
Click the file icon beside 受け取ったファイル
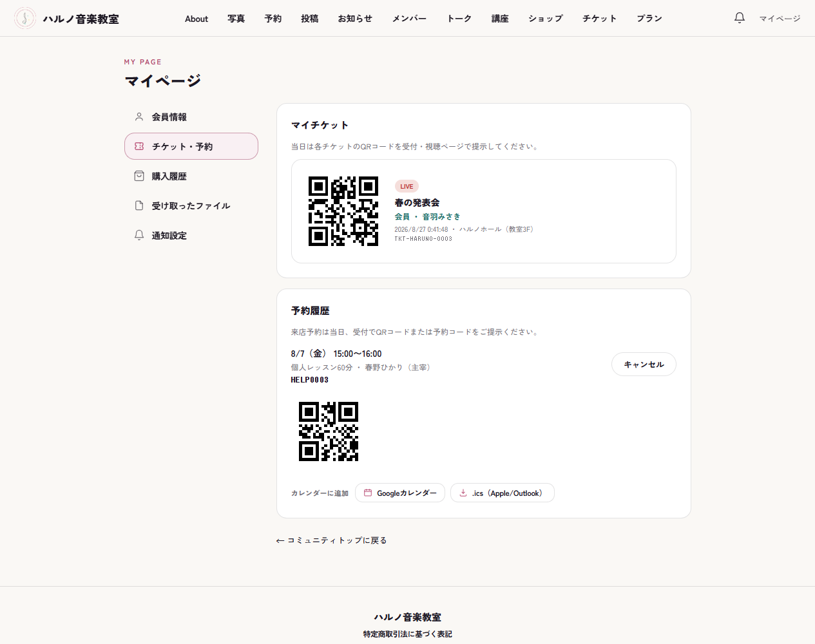point(139,205)
